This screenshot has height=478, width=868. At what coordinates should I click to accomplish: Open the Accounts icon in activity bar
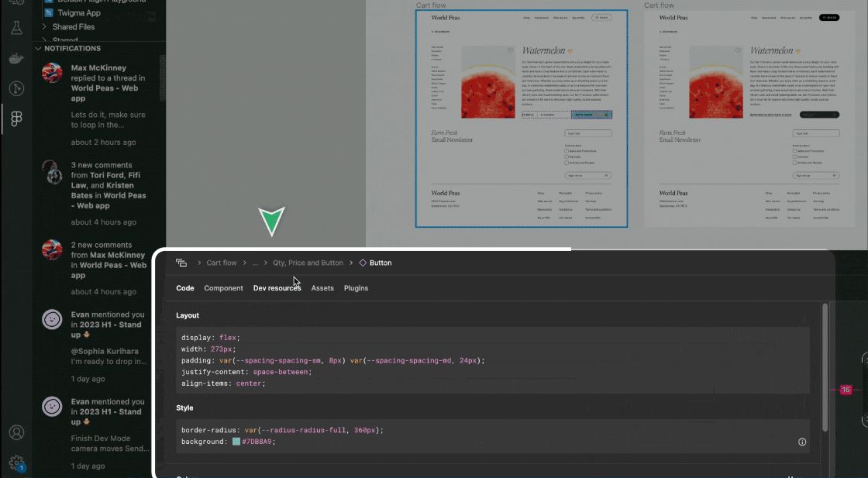pos(16,432)
